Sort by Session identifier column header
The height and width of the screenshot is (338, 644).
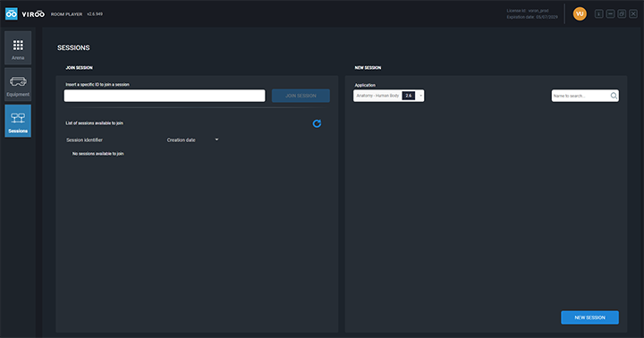[x=84, y=140]
